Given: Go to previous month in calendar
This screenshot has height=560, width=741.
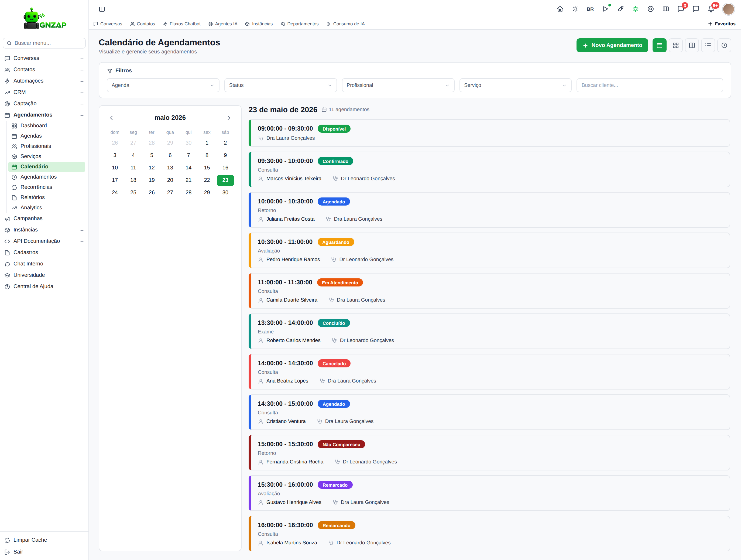Looking at the screenshot, I should coord(112,118).
